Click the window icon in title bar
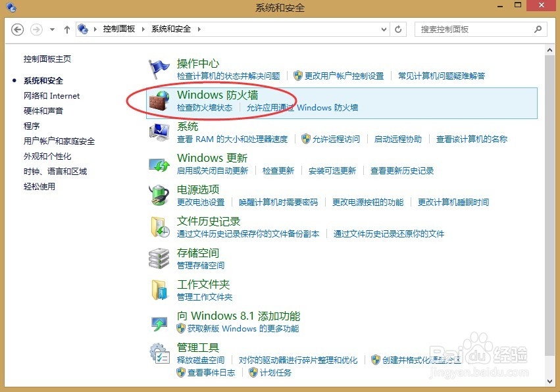Image resolution: width=560 pixels, height=392 pixels. 11,7
